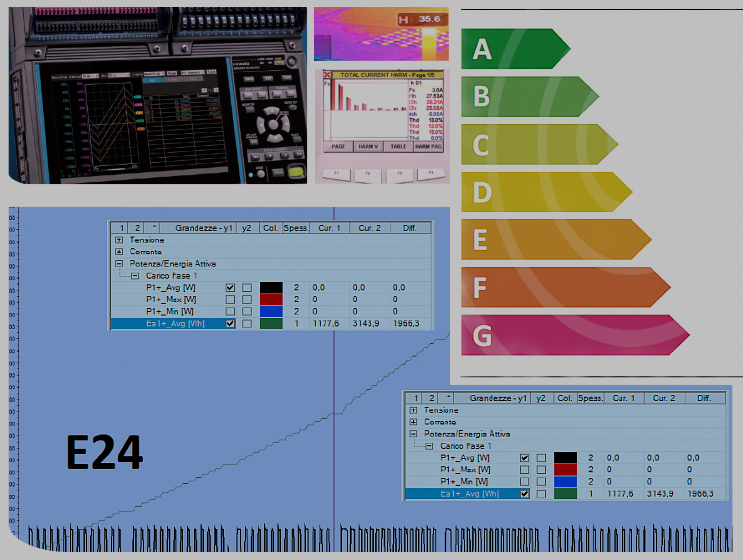Open the data logger instrument photo
This screenshot has width=743, height=560.
[158, 95]
